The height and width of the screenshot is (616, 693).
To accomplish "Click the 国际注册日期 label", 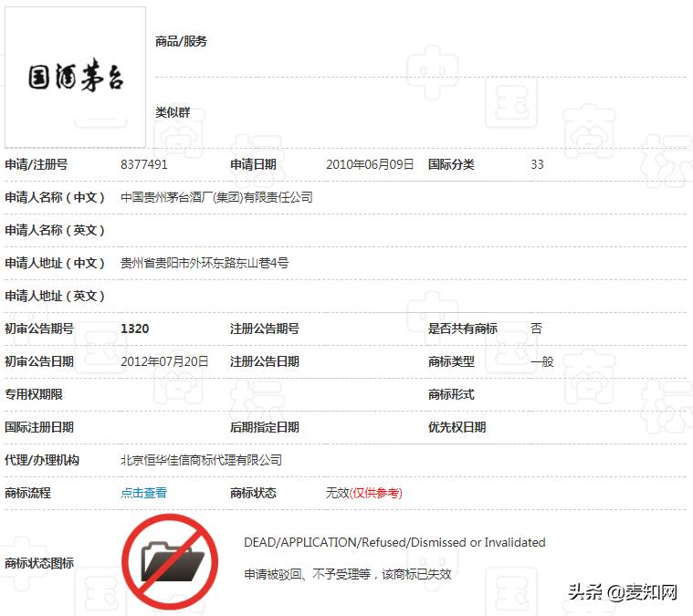I will coord(39,427).
